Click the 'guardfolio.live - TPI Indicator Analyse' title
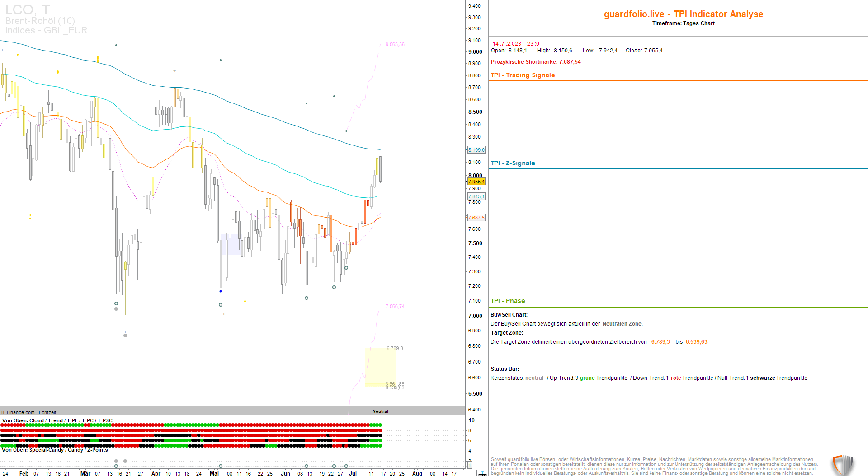 (683, 14)
